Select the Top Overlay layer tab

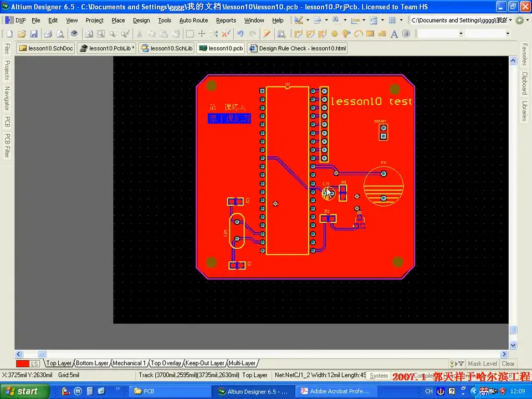point(166,363)
